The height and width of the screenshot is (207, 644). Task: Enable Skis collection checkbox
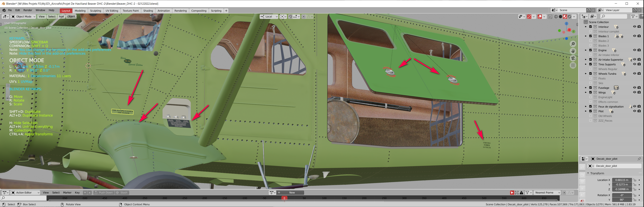tap(591, 83)
